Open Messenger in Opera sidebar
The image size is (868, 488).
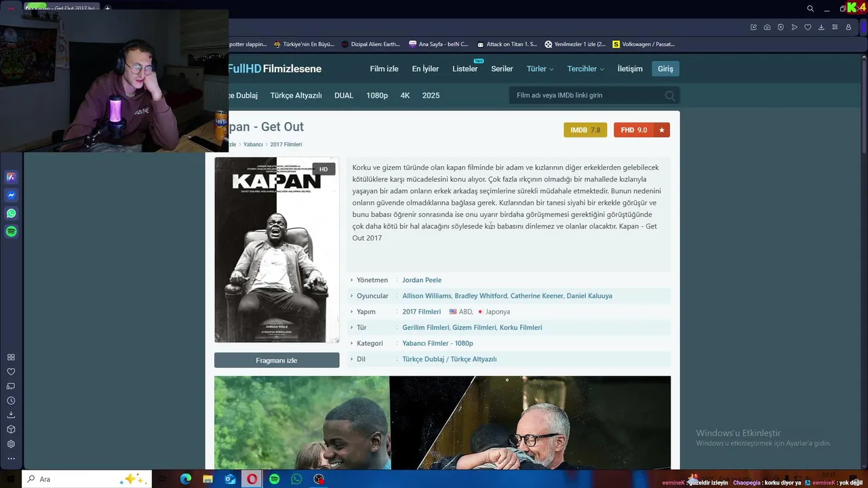coord(11,195)
